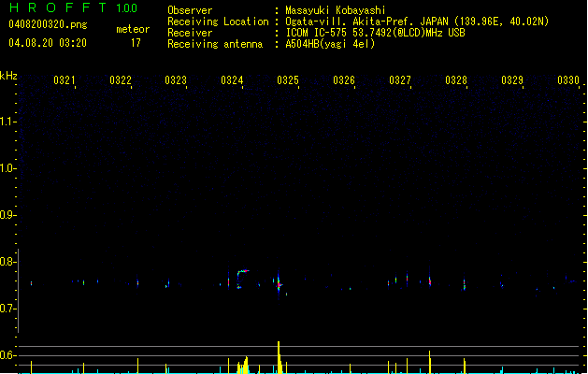Click the 0323 time marker
Image resolution: width=588 pixels, height=374 pixels.
(176, 80)
